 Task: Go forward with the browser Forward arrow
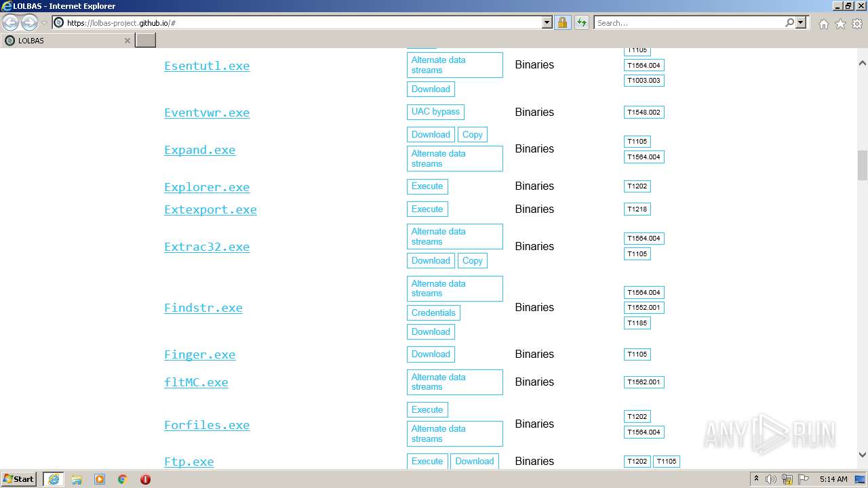[x=29, y=23]
